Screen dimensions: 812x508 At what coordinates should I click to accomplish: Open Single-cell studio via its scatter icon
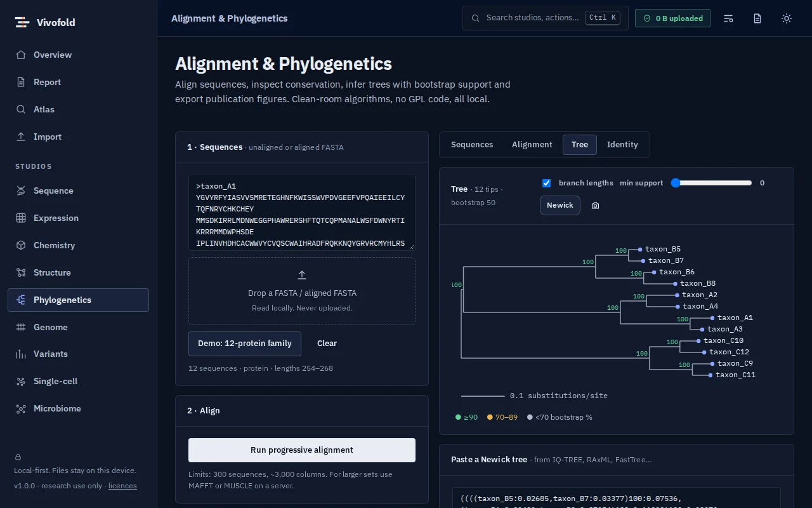pos(21,381)
